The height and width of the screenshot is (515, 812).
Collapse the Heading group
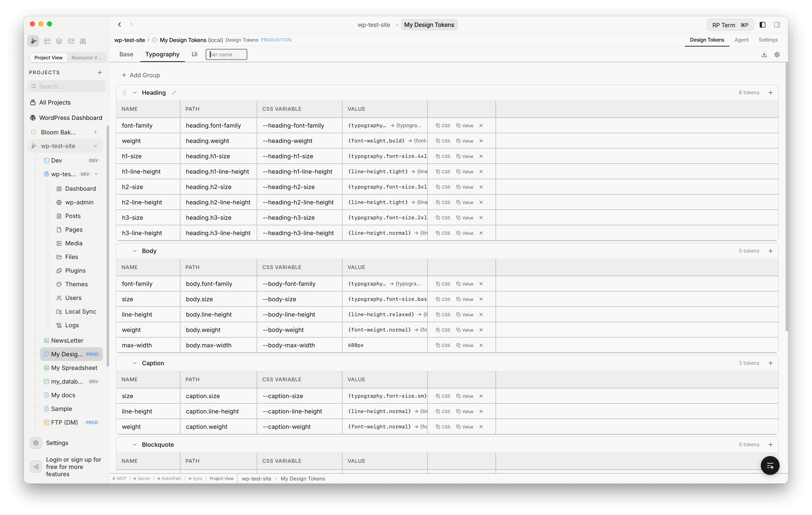click(x=135, y=92)
